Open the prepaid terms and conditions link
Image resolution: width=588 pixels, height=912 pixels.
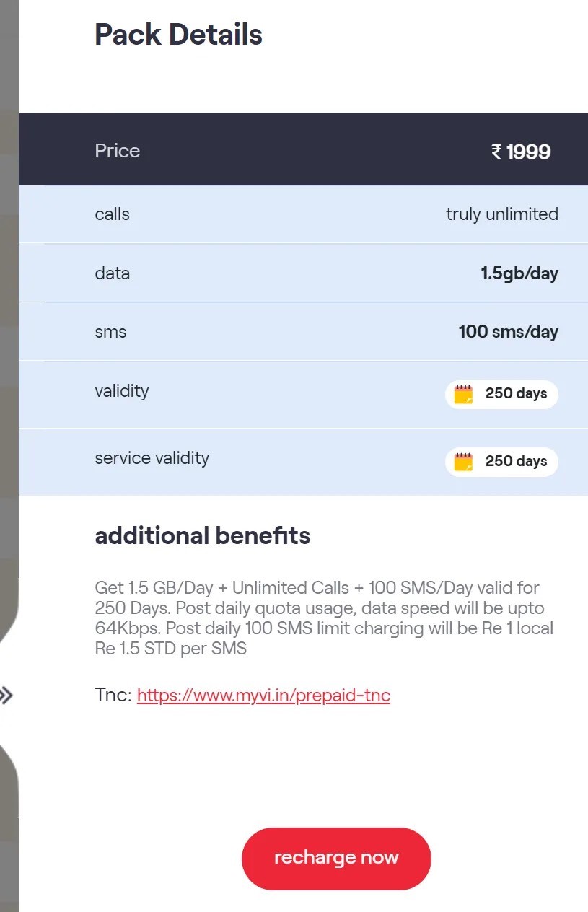[263, 695]
